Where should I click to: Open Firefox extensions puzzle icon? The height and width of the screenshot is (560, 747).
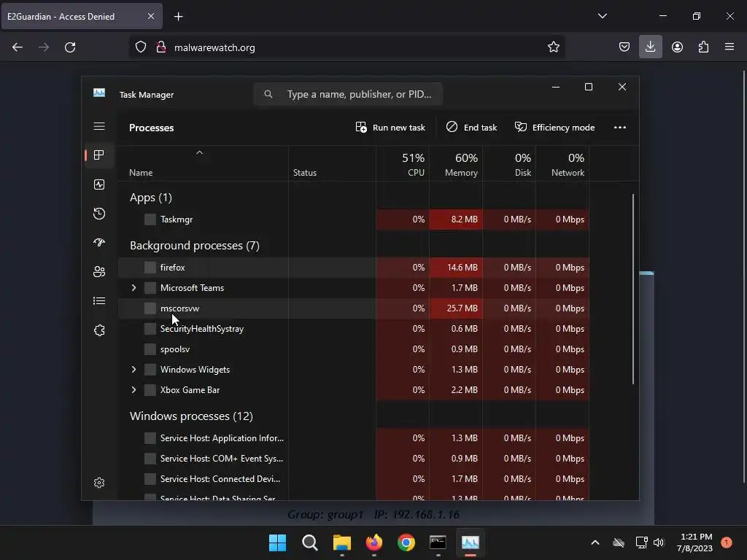[703, 47]
